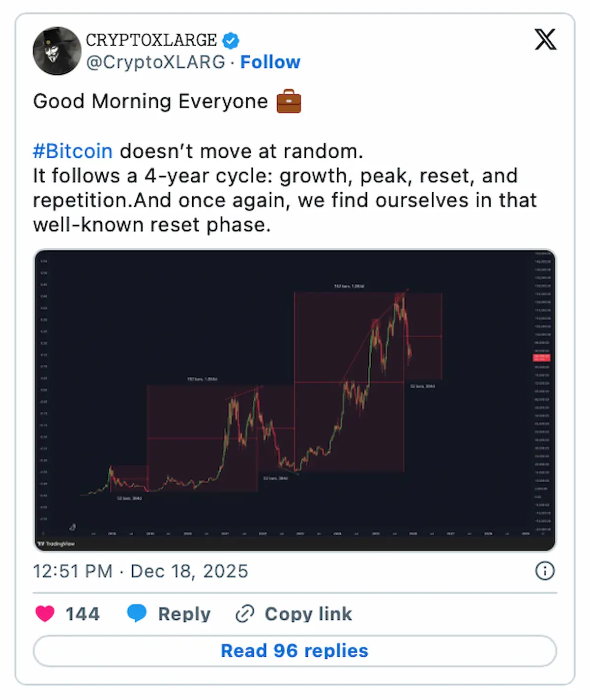The image size is (590, 700).
Task: Follow the CRYPTOXLARGE account
Action: [270, 62]
